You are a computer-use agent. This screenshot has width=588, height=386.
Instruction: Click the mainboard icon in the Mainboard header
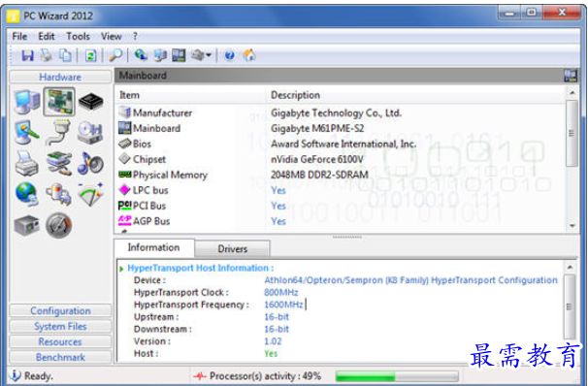pyautogui.click(x=571, y=76)
